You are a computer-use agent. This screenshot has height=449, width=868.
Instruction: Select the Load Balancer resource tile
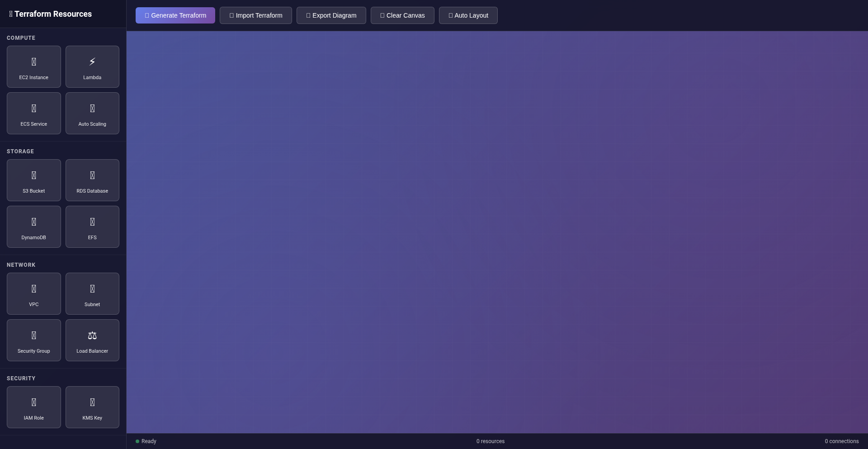pos(92,340)
